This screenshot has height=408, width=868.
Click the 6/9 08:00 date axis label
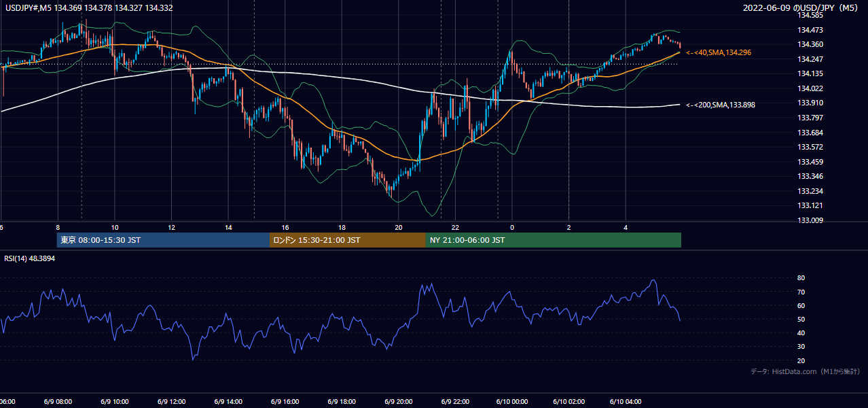tap(57, 401)
